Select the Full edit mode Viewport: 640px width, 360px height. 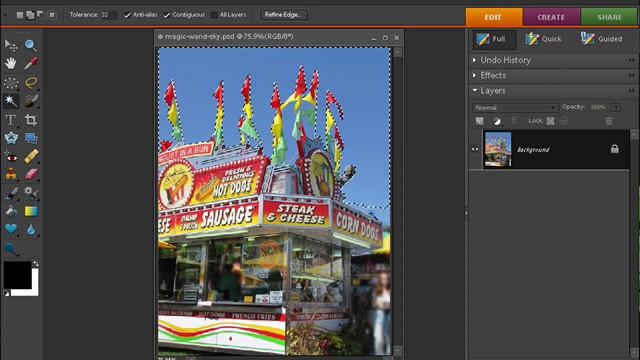pyautogui.click(x=494, y=39)
